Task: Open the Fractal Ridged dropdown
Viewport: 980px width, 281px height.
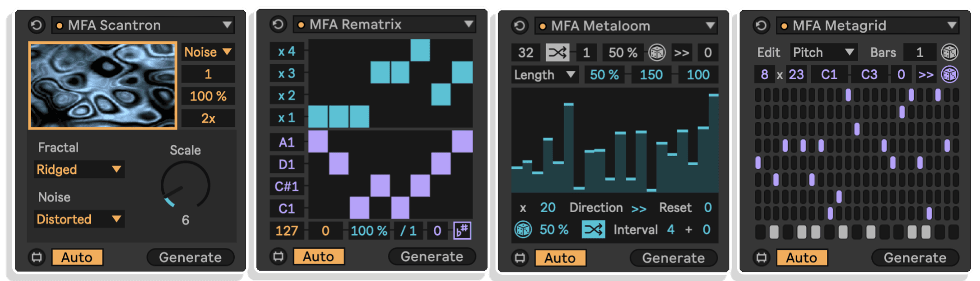Action: click(x=79, y=169)
